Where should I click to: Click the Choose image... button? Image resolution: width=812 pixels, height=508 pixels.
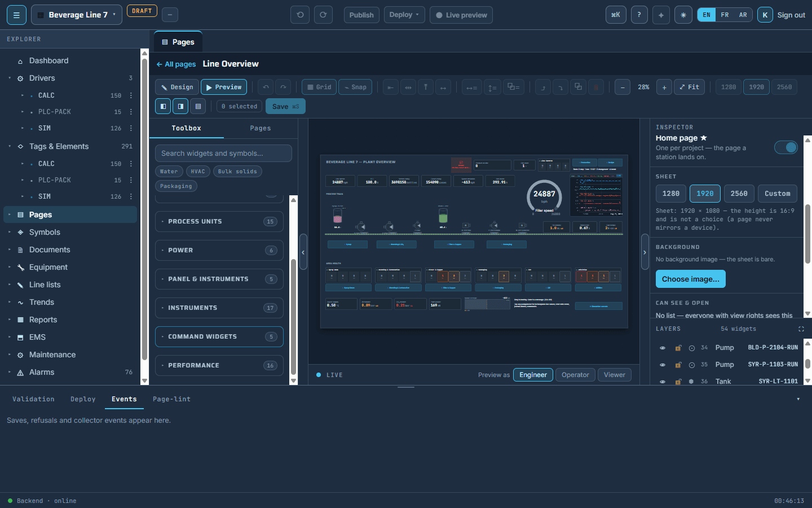(x=691, y=279)
